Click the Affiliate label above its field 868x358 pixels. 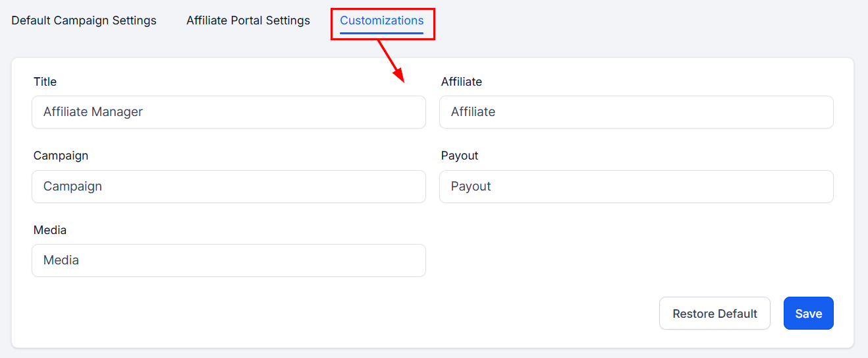461,82
